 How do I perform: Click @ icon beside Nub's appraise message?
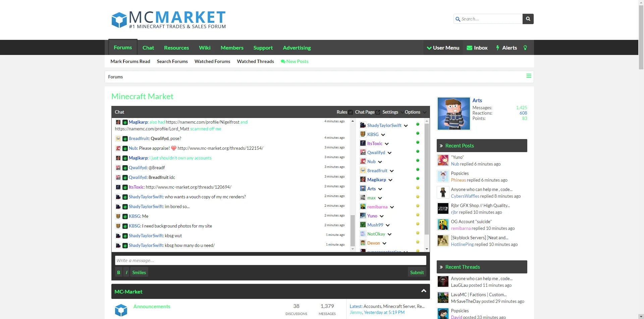125,148
